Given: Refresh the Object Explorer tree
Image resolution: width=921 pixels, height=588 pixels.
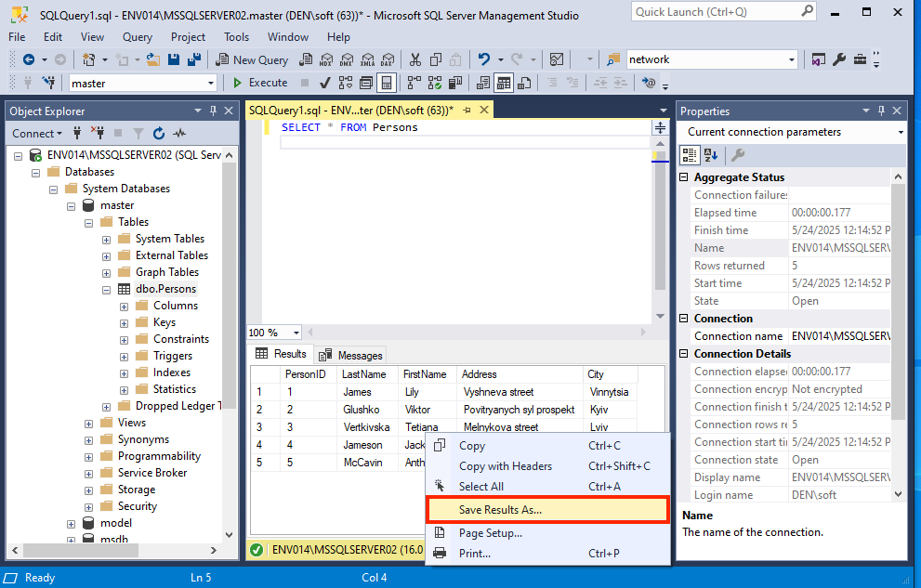Looking at the screenshot, I should [159, 134].
